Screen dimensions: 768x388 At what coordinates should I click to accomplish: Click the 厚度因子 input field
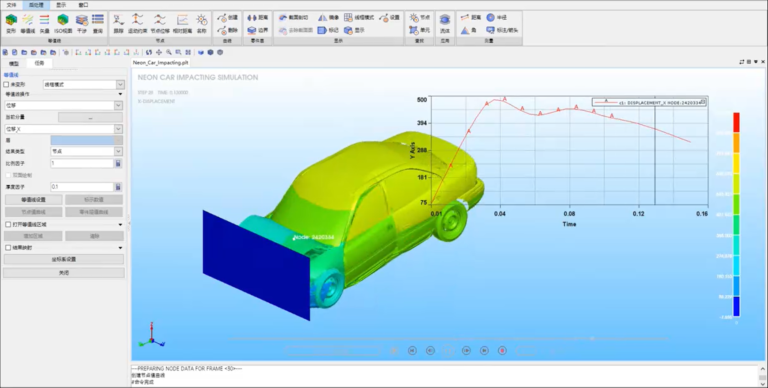click(82, 187)
